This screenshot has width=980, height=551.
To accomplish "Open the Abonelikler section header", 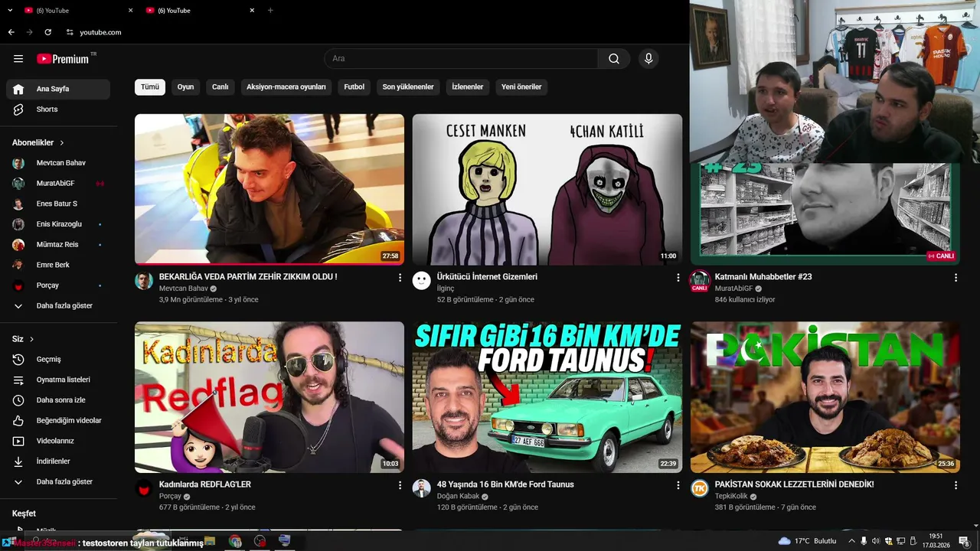I will (38, 142).
